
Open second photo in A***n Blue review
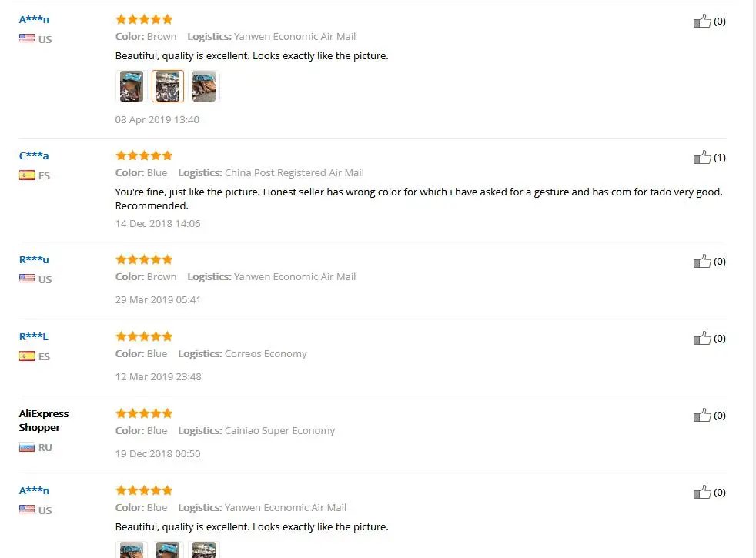pyautogui.click(x=168, y=550)
